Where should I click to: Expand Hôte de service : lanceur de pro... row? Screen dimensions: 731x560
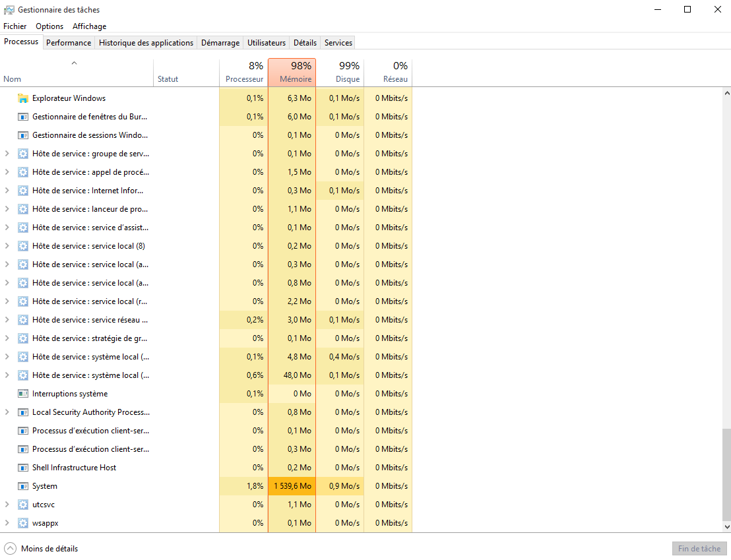click(x=7, y=209)
